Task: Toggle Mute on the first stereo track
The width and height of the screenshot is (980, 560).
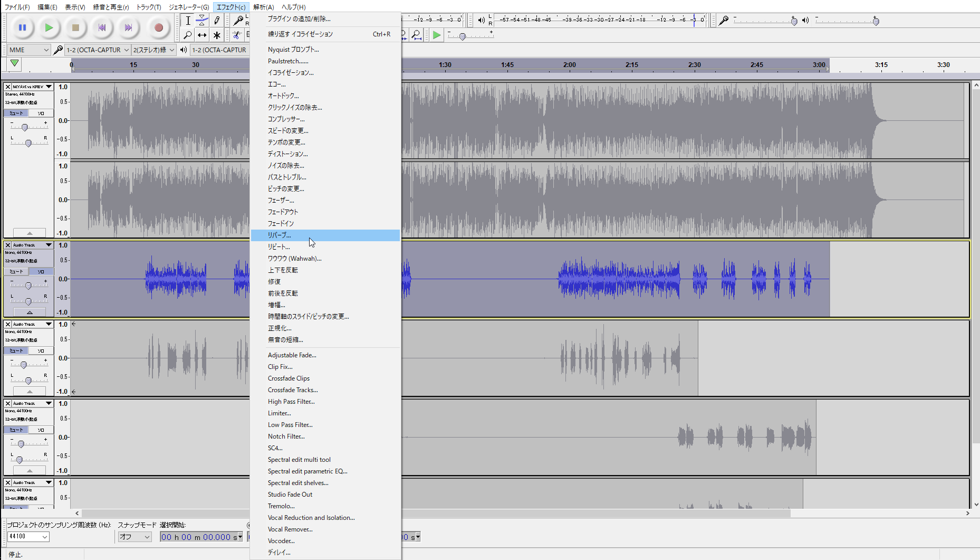Action: (16, 113)
